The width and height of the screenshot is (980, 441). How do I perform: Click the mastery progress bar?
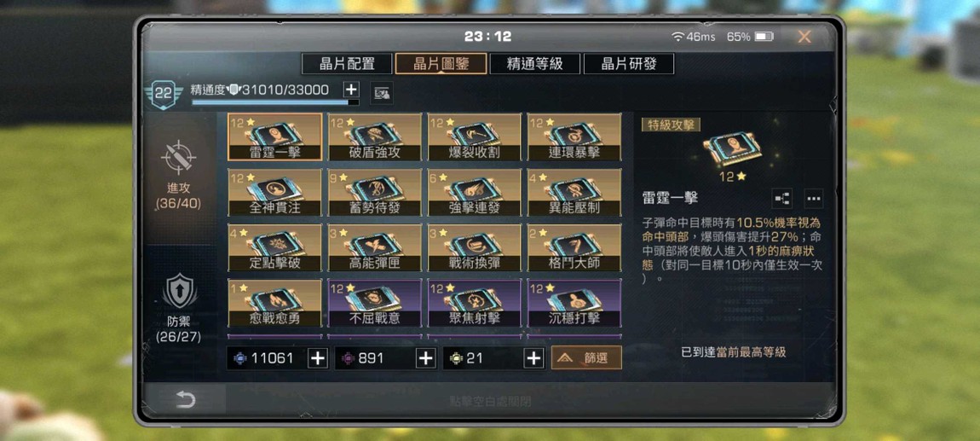pos(275,102)
